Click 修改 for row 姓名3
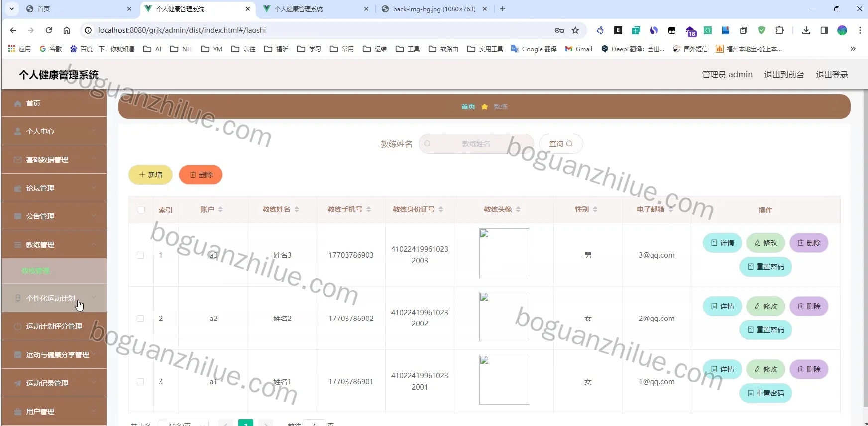 point(765,243)
